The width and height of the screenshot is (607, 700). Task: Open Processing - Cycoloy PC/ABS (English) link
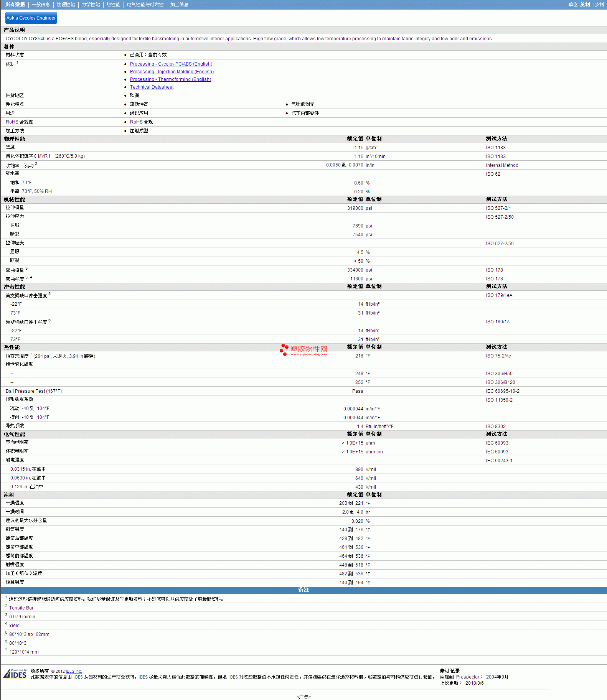pos(171,64)
